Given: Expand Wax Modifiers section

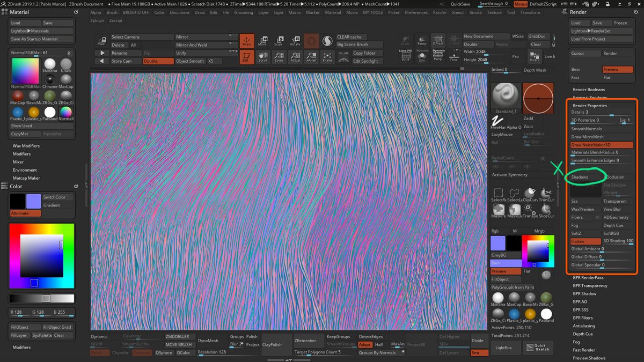Looking at the screenshot, I should coord(26,146).
